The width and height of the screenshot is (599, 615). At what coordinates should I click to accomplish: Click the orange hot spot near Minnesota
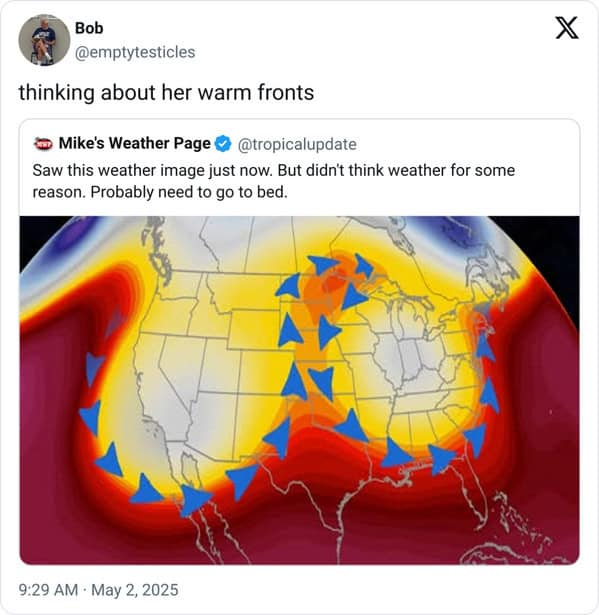[x=330, y=280]
